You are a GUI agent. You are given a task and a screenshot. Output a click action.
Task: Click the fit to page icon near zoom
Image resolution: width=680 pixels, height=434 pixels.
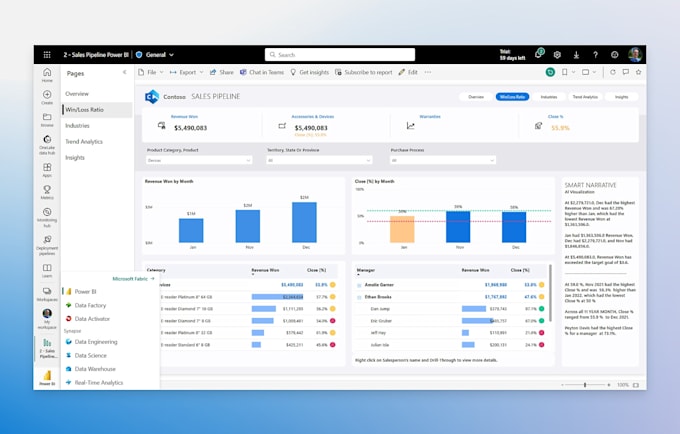pos(636,385)
